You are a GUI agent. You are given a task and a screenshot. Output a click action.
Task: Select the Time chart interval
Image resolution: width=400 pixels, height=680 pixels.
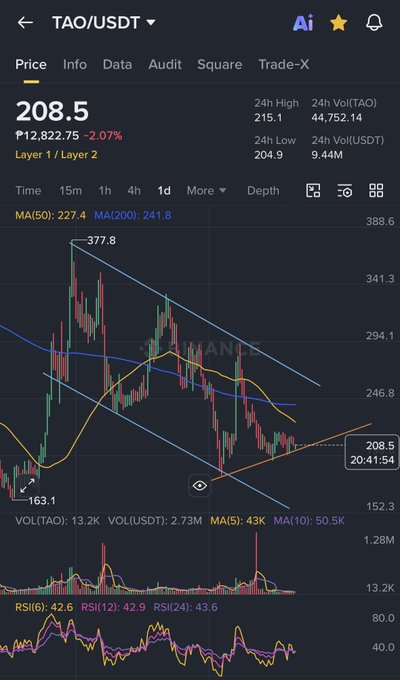[x=28, y=191]
